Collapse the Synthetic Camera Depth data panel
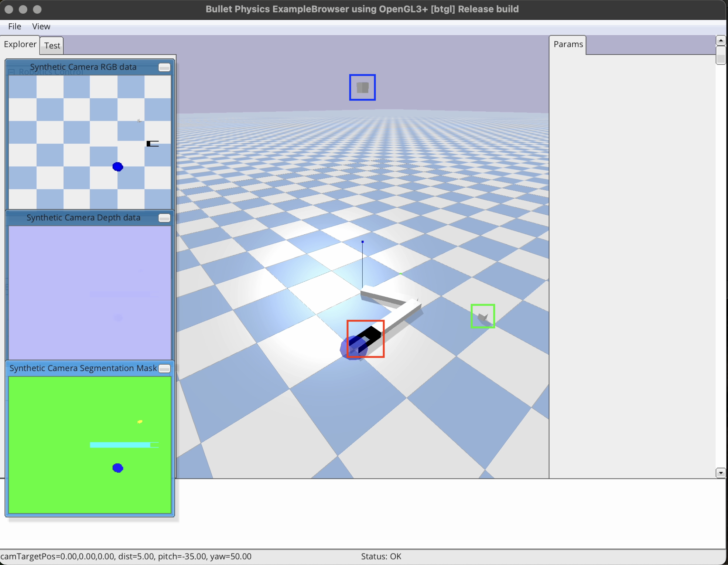The width and height of the screenshot is (728, 565). 164,218
